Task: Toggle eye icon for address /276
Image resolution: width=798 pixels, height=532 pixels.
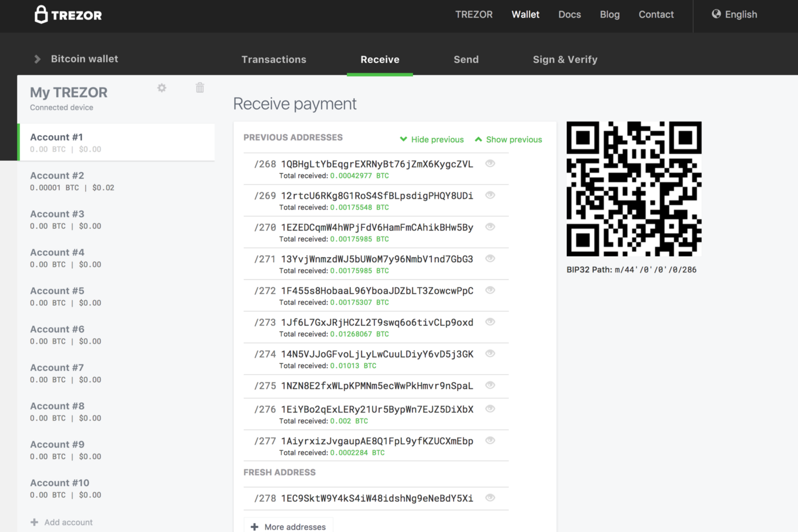Action: pyautogui.click(x=490, y=409)
